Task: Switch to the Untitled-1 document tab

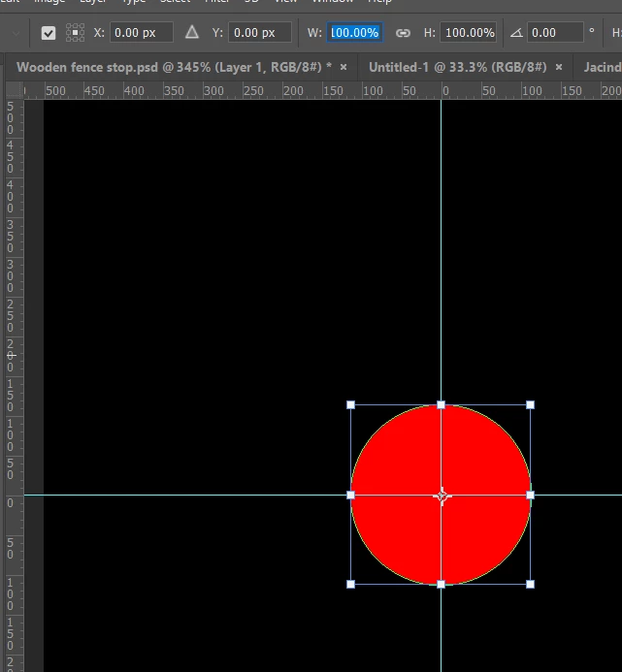Action: pyautogui.click(x=458, y=67)
